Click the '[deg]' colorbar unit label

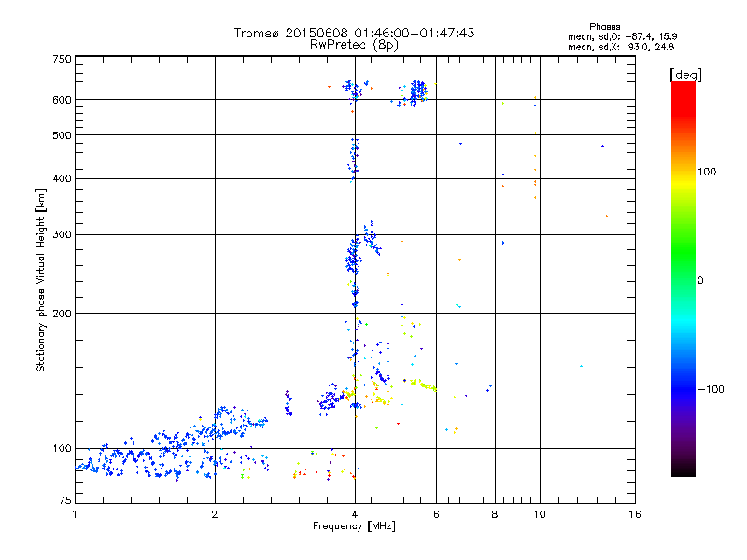(685, 75)
